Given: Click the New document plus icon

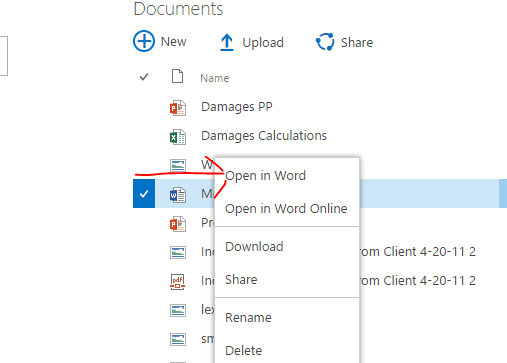Looking at the screenshot, I should point(144,41).
